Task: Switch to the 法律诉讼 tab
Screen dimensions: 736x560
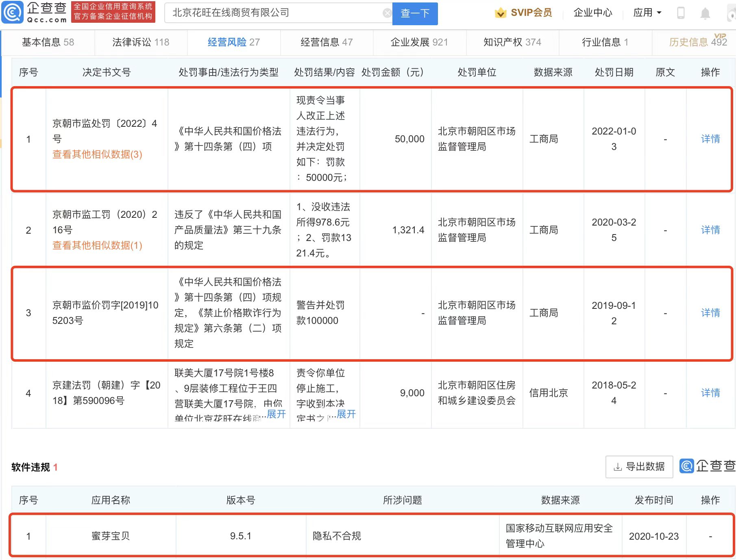Action: 141,42
